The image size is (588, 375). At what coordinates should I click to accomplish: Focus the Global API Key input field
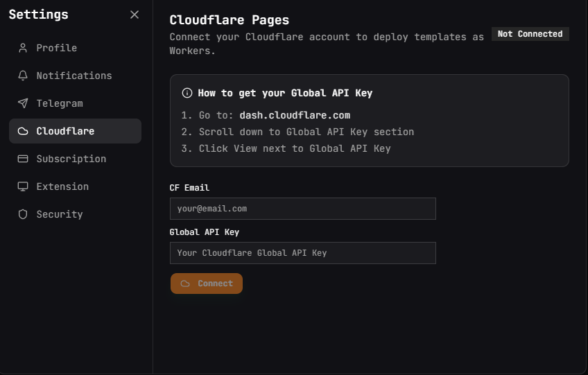tap(302, 253)
